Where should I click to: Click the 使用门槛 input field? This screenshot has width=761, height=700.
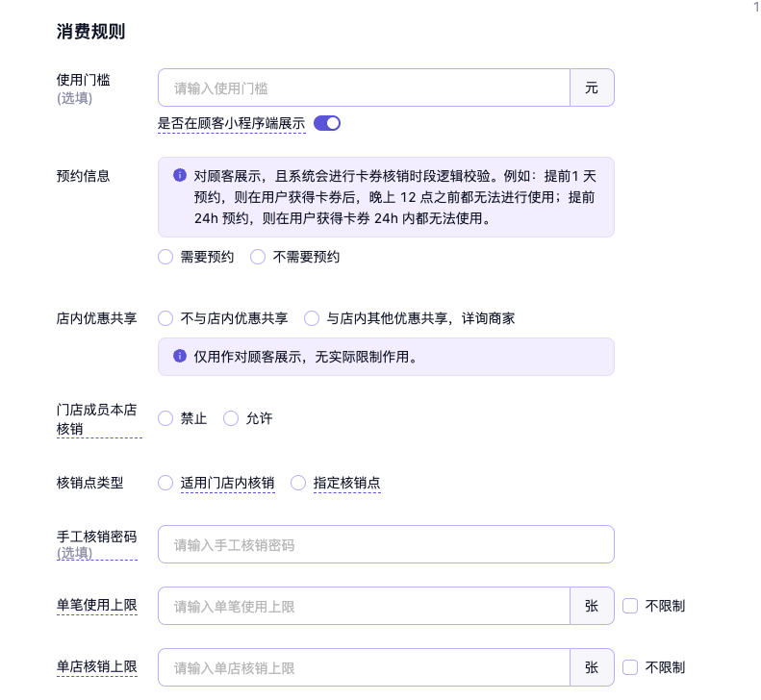364,87
